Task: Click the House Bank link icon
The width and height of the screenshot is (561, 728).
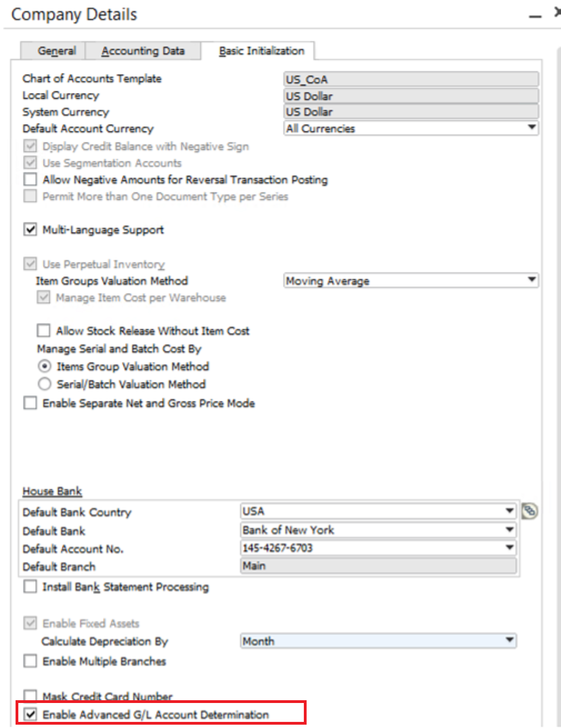Action: [x=529, y=511]
